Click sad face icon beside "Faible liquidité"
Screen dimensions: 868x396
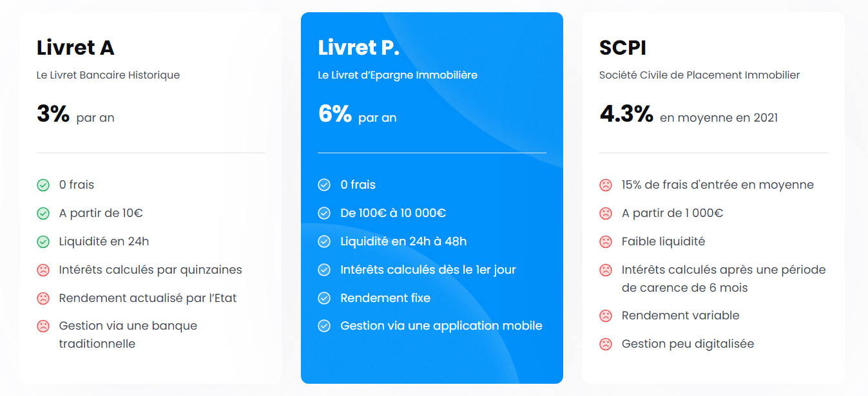point(606,242)
